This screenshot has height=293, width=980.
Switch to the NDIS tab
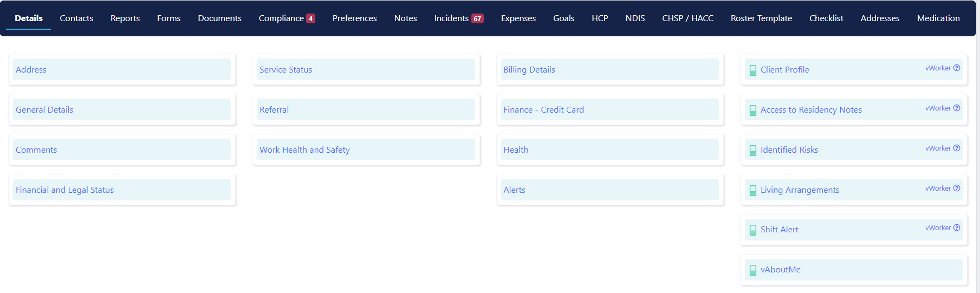[635, 18]
